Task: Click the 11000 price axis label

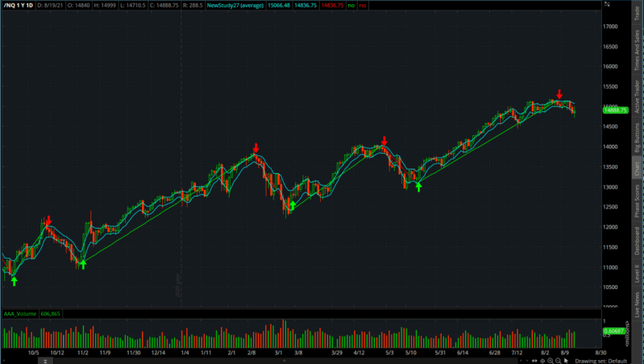Action: tap(610, 267)
